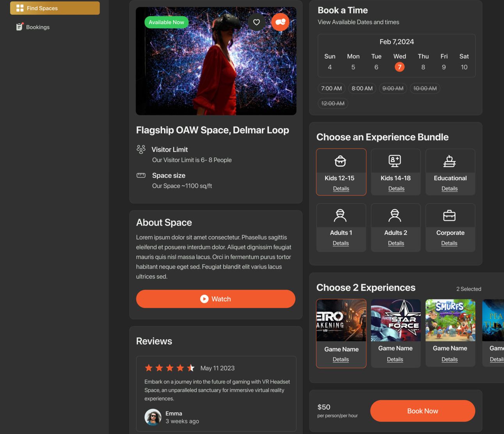Open Details for Adults 1

(x=341, y=243)
